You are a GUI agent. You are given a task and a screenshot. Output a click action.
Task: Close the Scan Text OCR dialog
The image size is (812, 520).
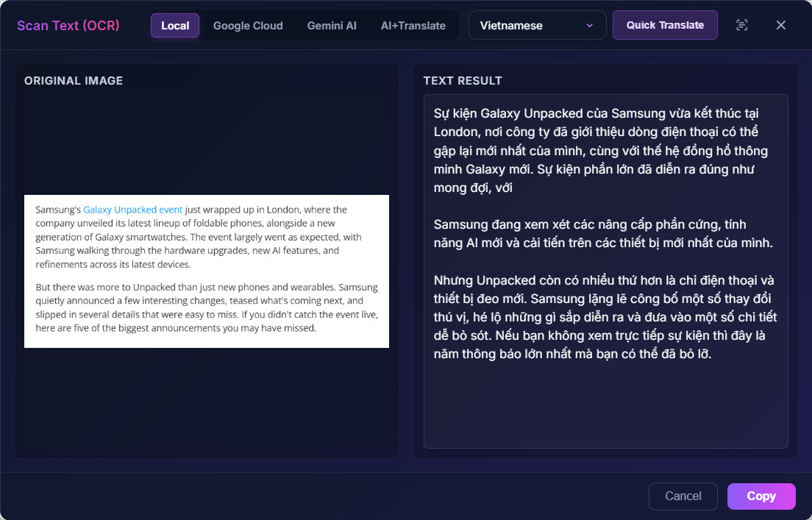point(781,25)
